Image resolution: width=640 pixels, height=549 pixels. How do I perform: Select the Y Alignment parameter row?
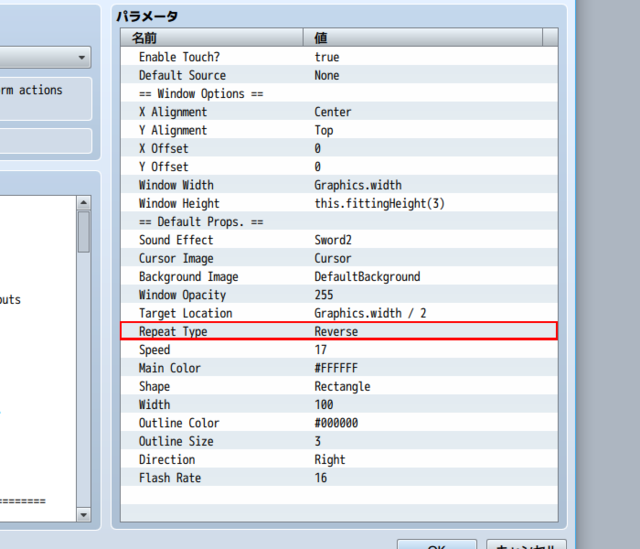coord(339,130)
